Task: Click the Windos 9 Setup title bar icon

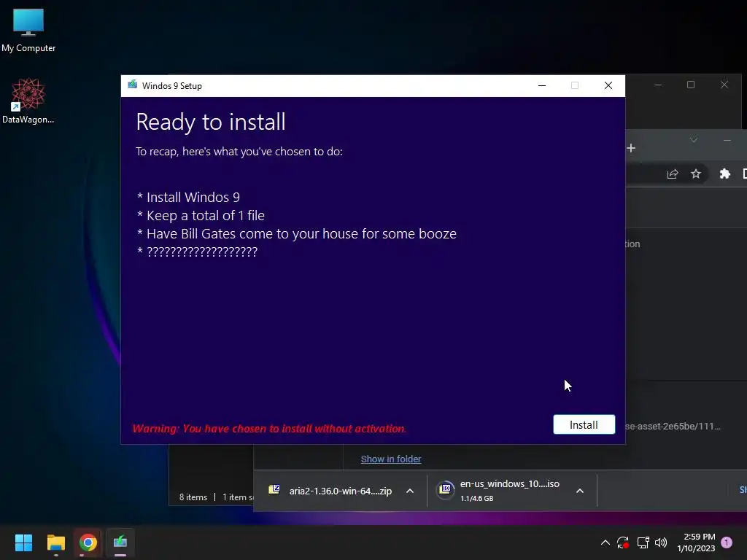Action: [x=133, y=85]
